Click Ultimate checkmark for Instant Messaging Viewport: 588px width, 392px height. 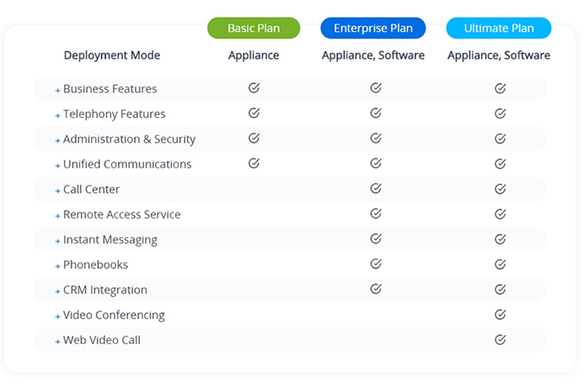(x=500, y=239)
